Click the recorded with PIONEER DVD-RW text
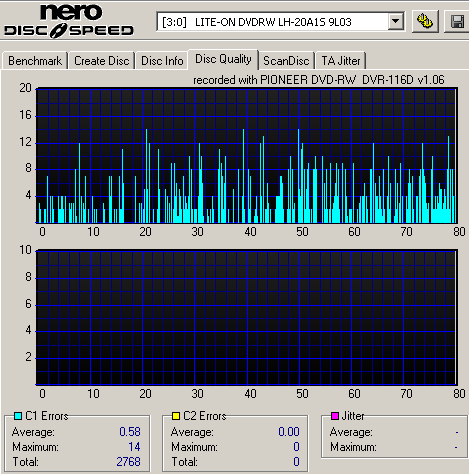 [x=319, y=80]
